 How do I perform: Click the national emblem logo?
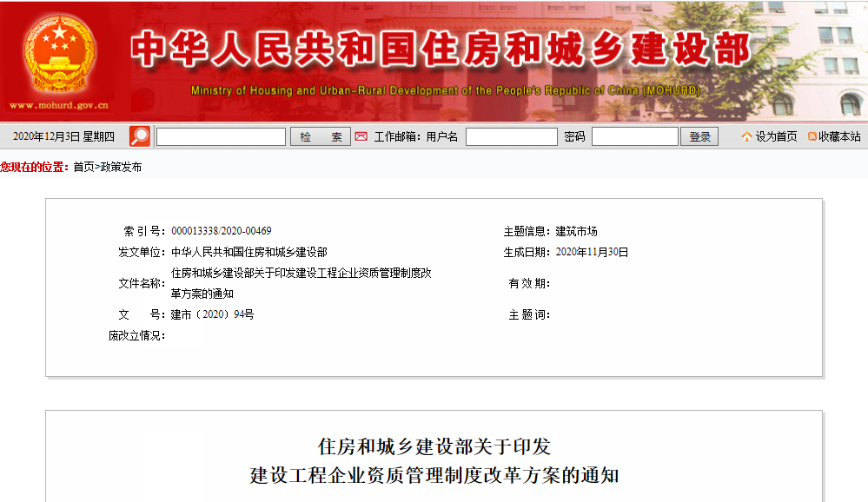coord(59,56)
